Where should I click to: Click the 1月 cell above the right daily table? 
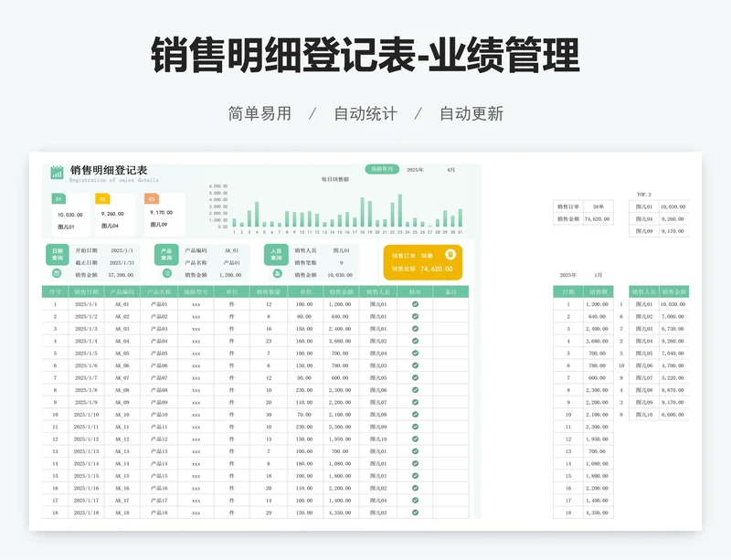599,275
